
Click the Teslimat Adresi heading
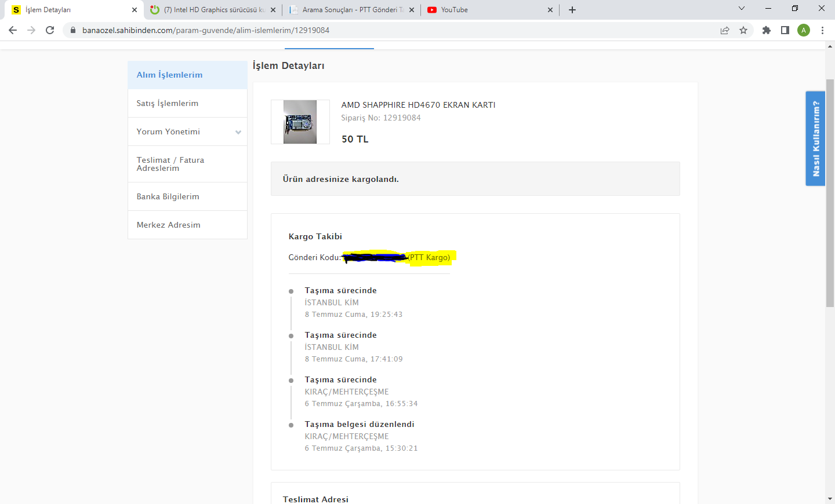315,499
